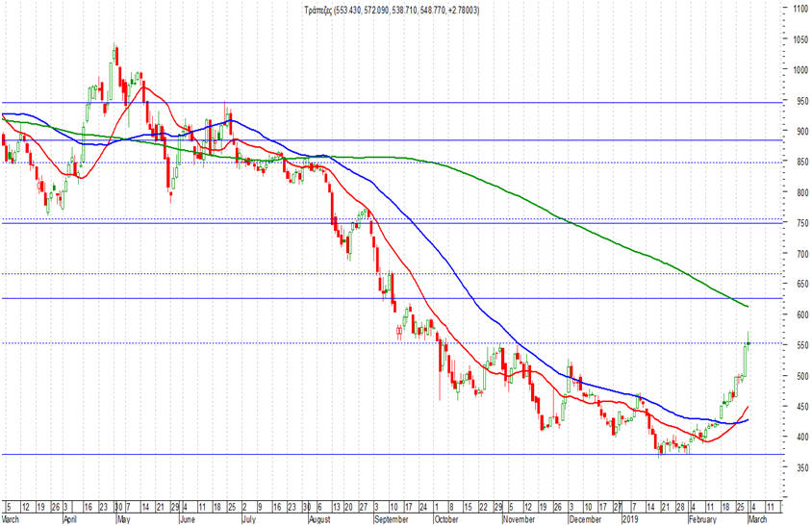Click the September month label
Viewport: 812px width, 526px height.
coord(391,519)
